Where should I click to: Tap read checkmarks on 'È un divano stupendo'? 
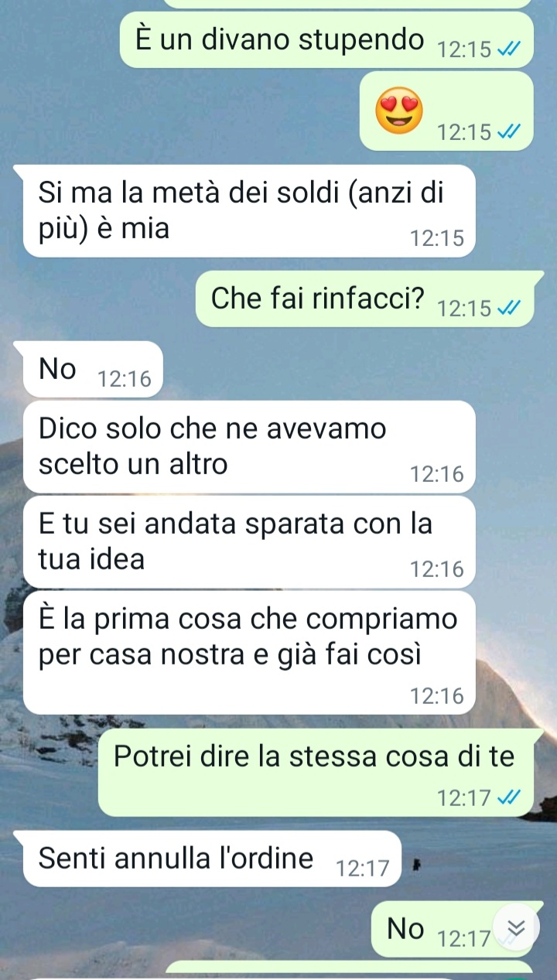point(508,51)
